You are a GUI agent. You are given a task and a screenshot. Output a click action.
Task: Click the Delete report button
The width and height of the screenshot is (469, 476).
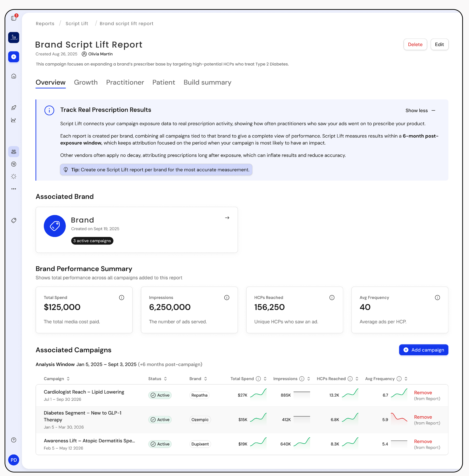click(x=415, y=45)
